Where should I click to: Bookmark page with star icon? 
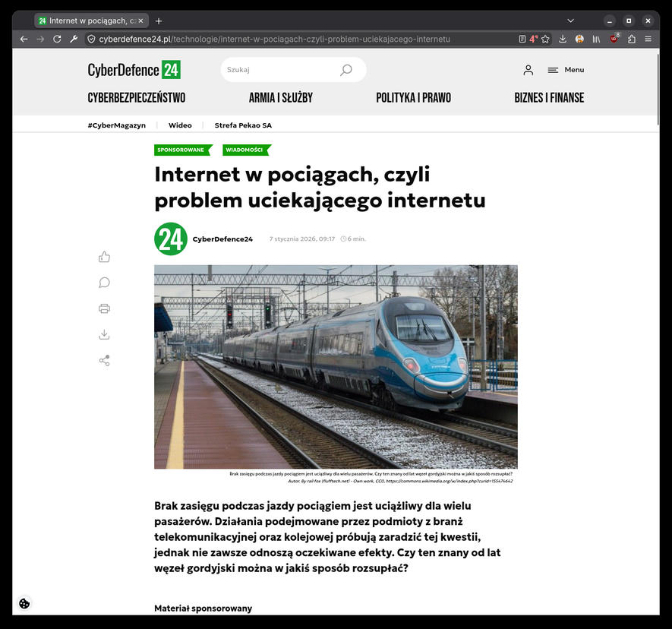tap(545, 39)
